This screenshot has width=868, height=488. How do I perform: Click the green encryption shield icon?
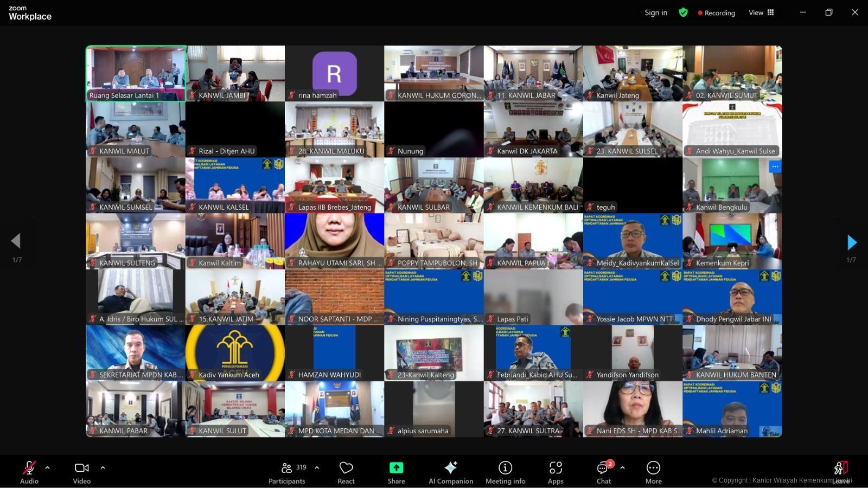tap(684, 12)
